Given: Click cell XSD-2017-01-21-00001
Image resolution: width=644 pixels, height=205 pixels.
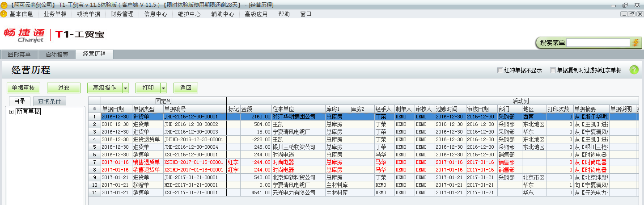Looking at the screenshot, I should point(195,192).
